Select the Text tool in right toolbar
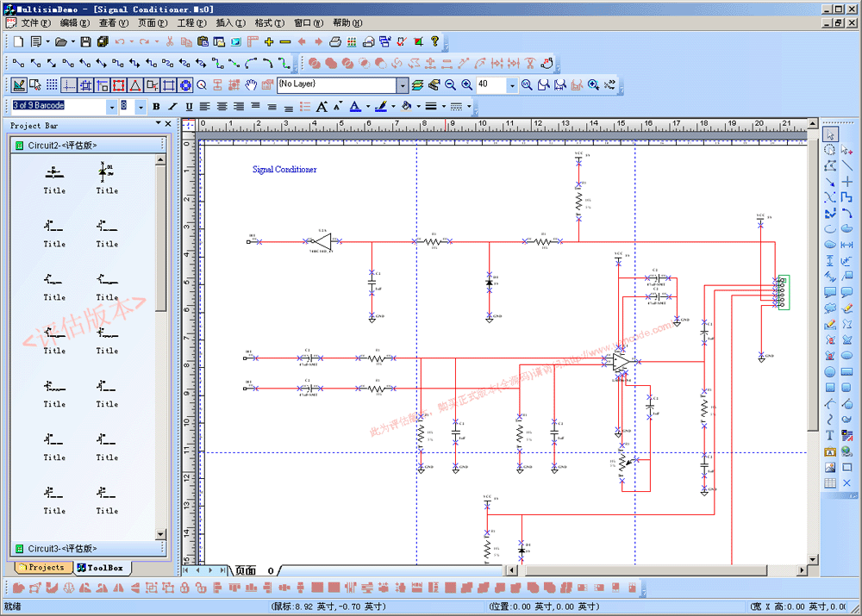862x616 pixels. point(830,436)
